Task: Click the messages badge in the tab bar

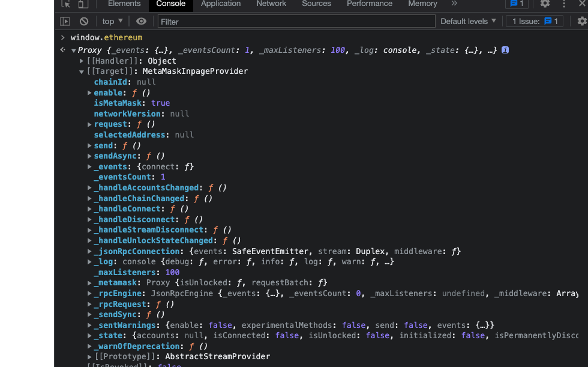Action: tap(517, 4)
